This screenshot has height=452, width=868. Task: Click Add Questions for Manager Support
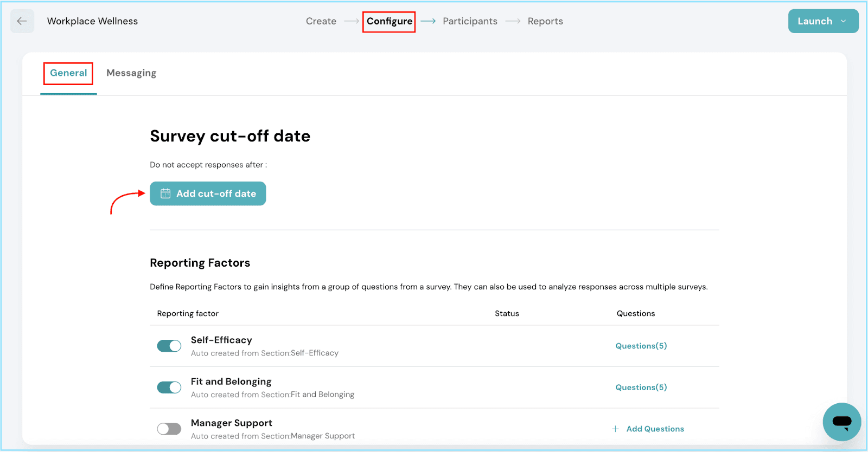coord(655,429)
